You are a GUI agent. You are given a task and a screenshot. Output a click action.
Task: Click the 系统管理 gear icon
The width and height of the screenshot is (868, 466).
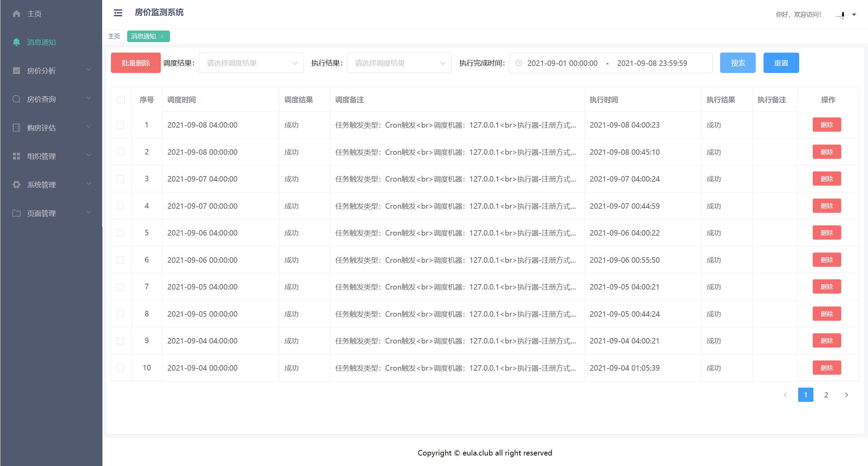pos(16,185)
